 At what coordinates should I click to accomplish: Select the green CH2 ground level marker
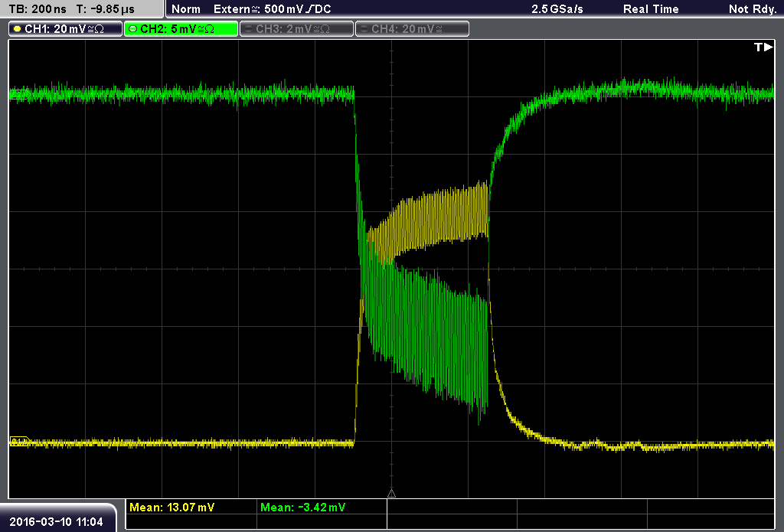[x=19, y=94]
